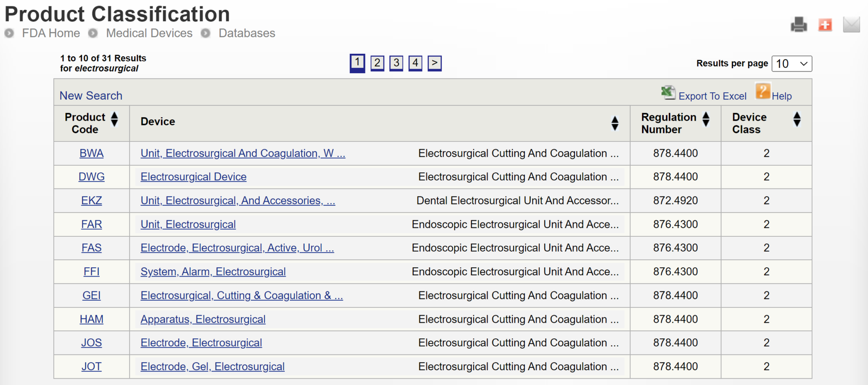The width and height of the screenshot is (868, 385).
Task: Open the Databases breadcrumb link
Action: click(x=247, y=33)
